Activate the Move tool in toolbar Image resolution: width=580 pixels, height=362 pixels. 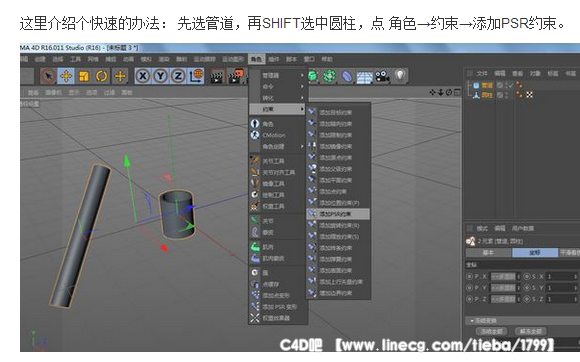coord(66,76)
